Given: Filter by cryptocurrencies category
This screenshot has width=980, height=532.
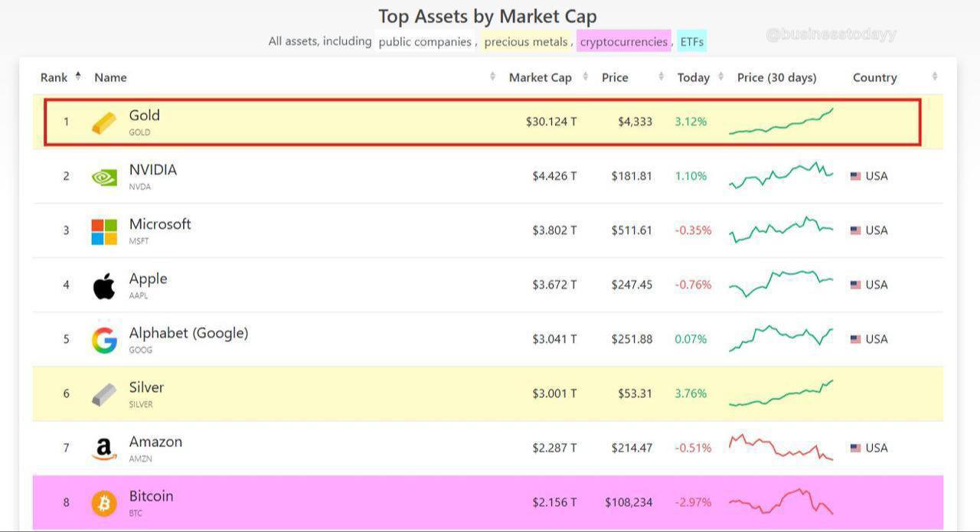Looking at the screenshot, I should (x=623, y=41).
